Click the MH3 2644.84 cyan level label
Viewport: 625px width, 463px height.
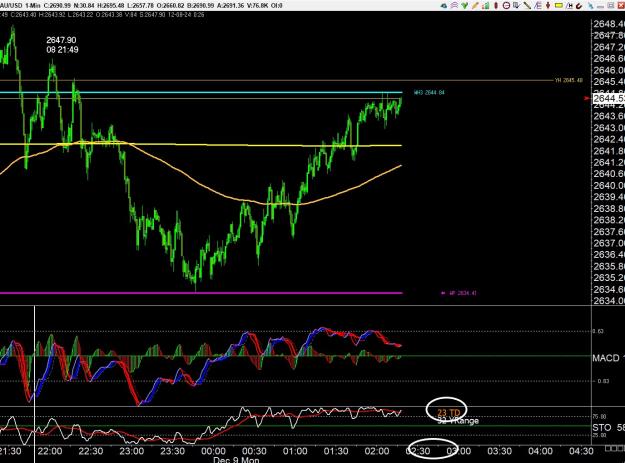(429, 92)
